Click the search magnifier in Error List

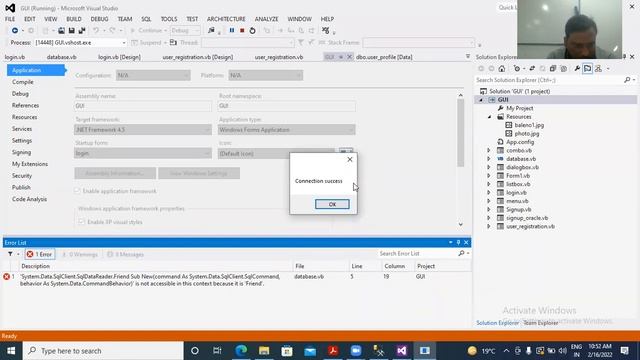[461, 253]
